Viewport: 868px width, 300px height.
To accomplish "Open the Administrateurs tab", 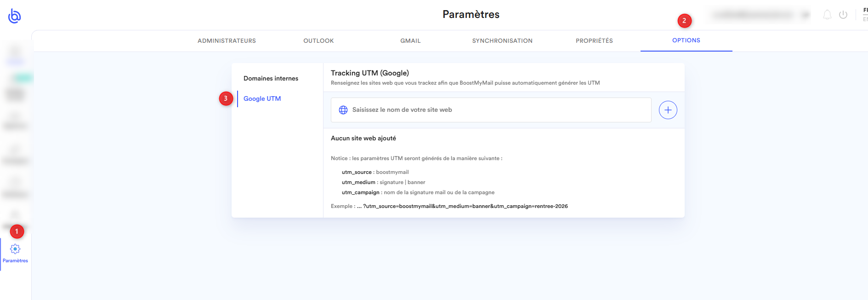I will click(x=227, y=41).
